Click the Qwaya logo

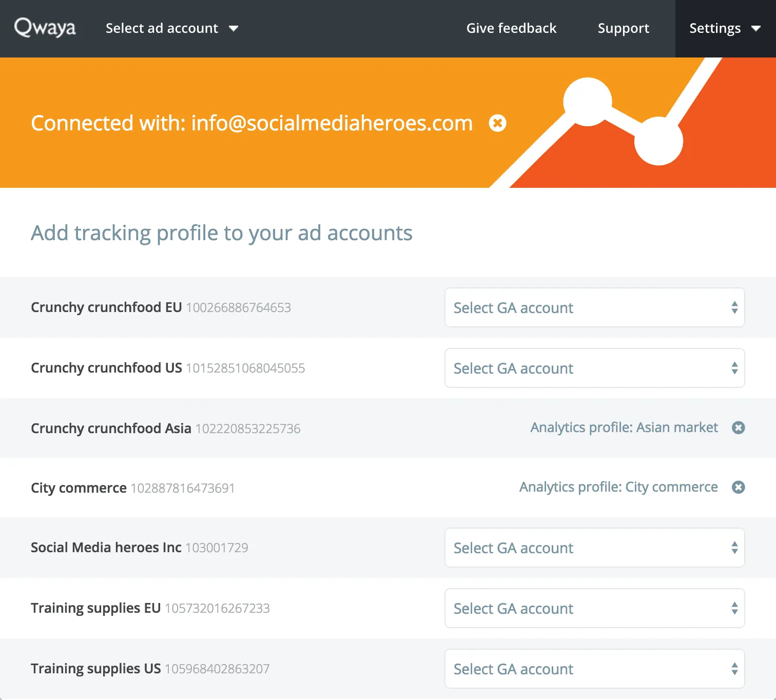coord(45,28)
